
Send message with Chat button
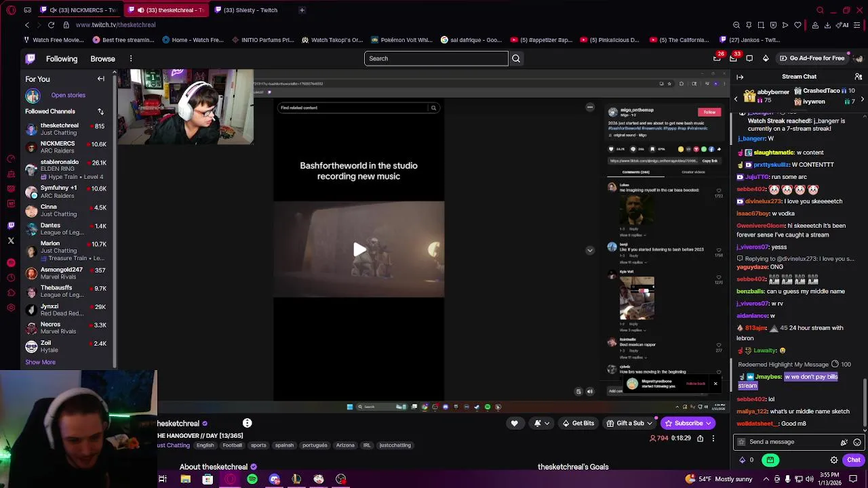(853, 460)
